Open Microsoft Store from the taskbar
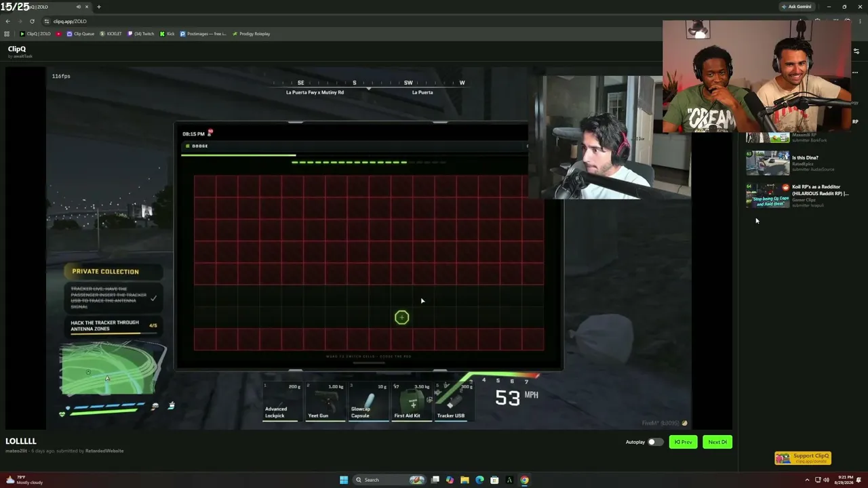Viewport: 868px width, 488px height. [x=494, y=480]
